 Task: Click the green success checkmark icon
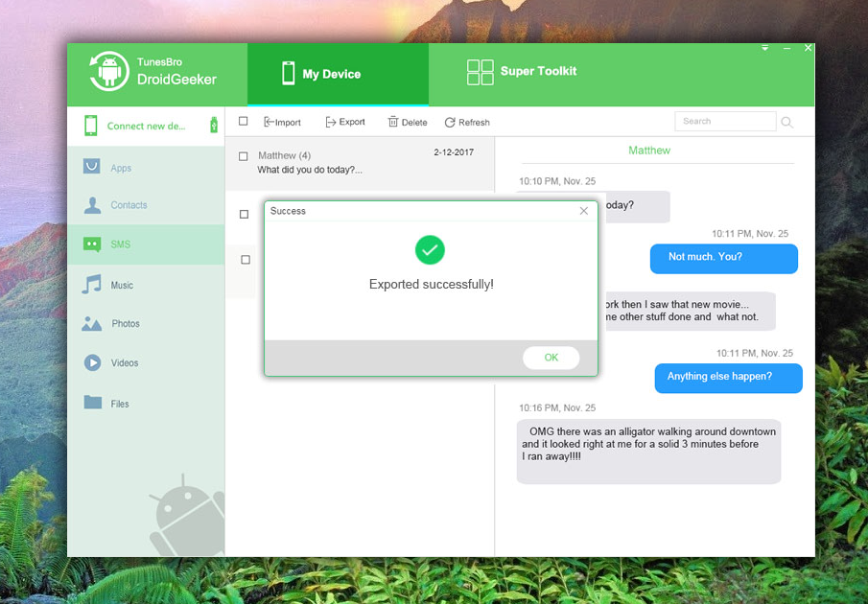430,250
